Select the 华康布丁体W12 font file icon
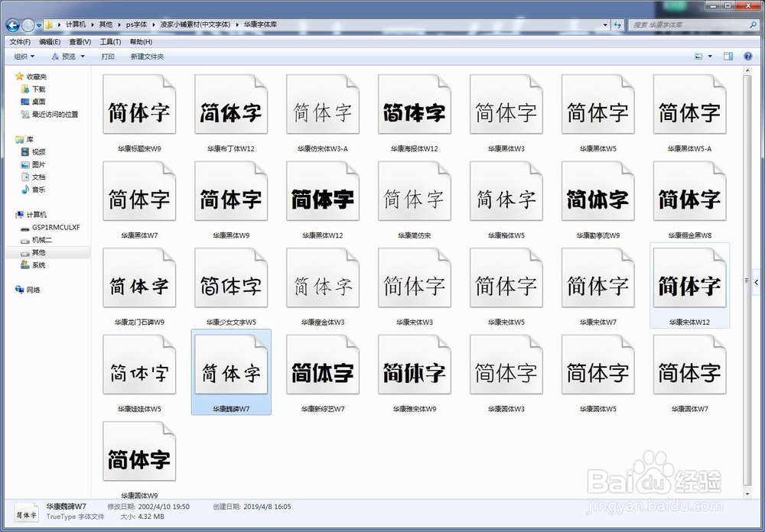 pyautogui.click(x=231, y=105)
